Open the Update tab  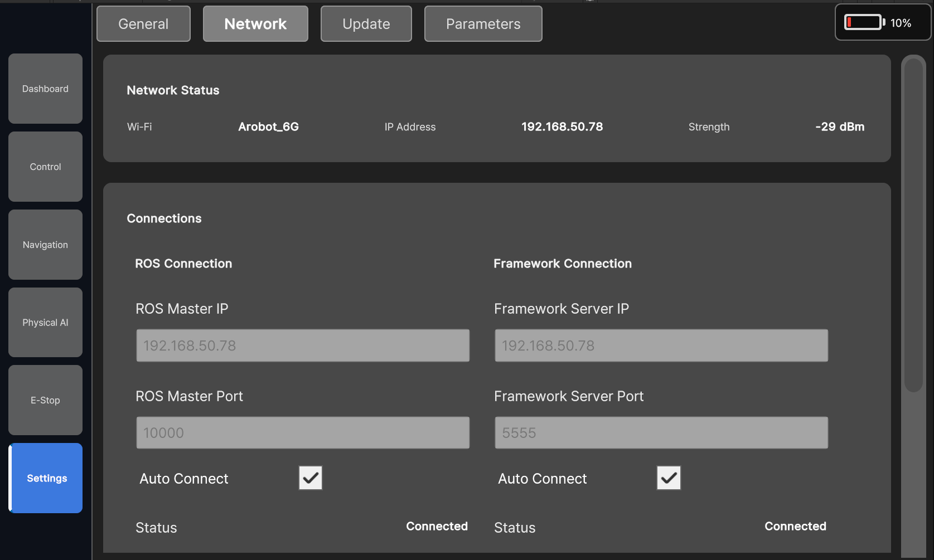coord(366,23)
